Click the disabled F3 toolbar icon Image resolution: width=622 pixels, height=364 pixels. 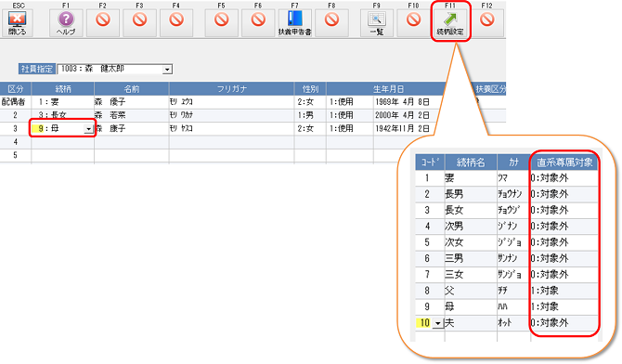(139, 23)
